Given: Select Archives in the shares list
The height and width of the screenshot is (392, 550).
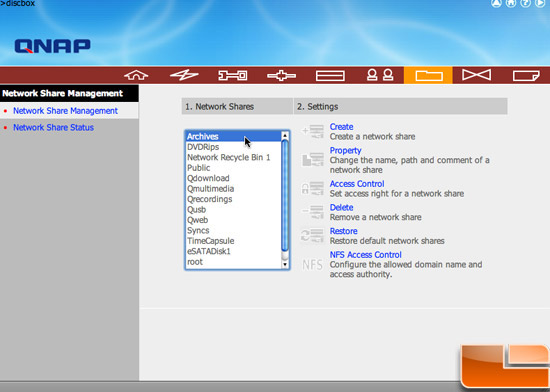Looking at the screenshot, I should (234, 136).
